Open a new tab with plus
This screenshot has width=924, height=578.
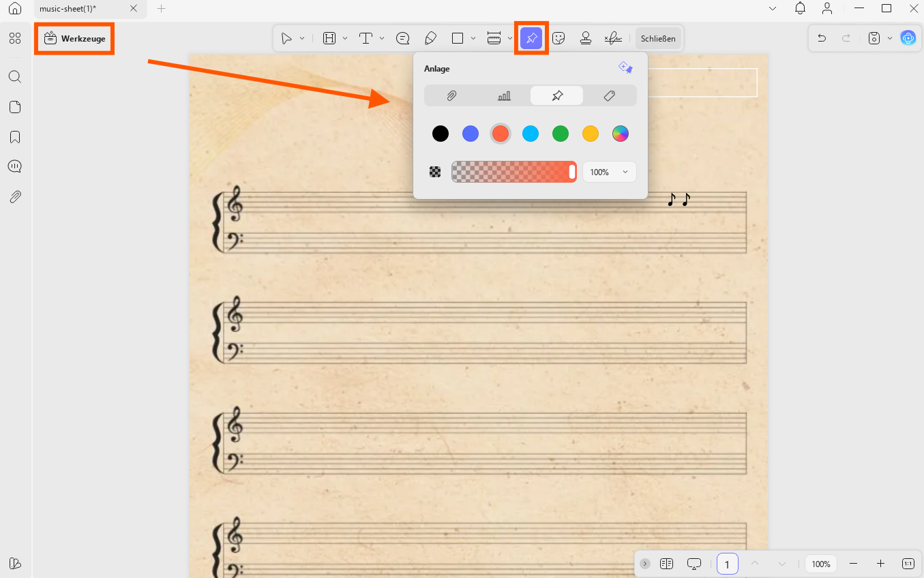coord(162,8)
